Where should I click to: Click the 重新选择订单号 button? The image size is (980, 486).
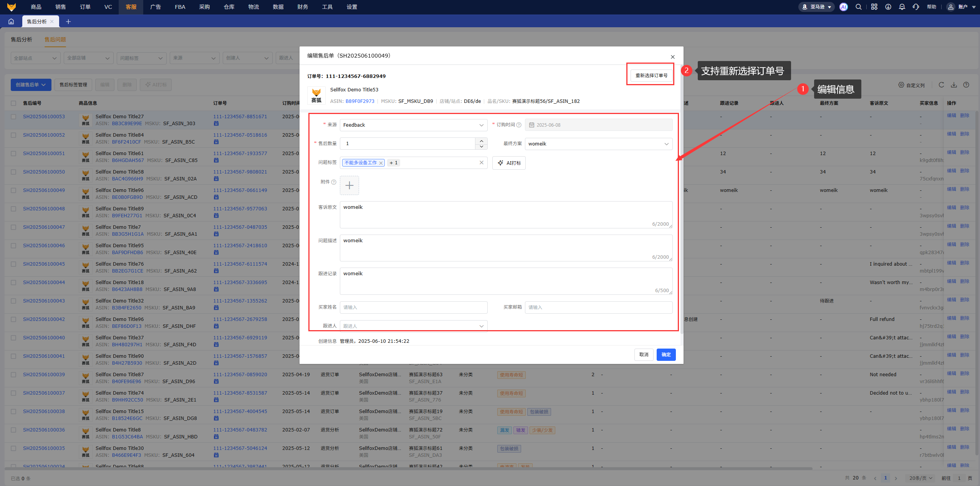(651, 76)
